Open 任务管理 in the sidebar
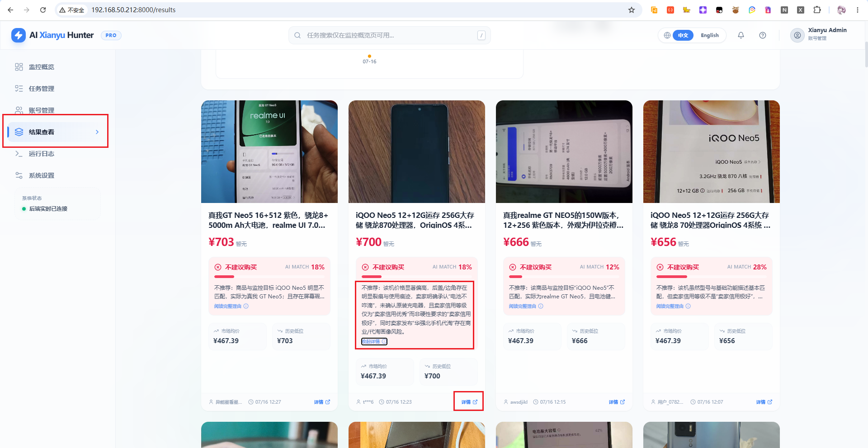The height and width of the screenshot is (448, 868). point(57,89)
